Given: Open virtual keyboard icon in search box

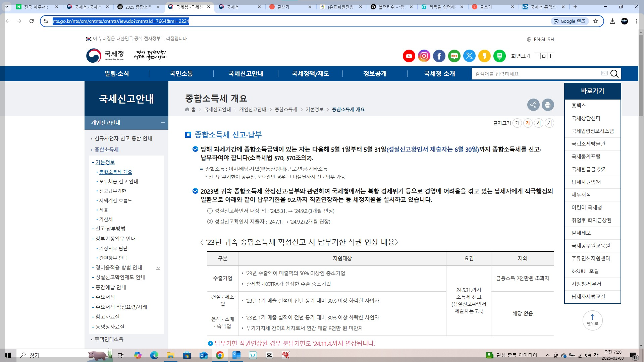Looking at the screenshot, I should tap(604, 73).
